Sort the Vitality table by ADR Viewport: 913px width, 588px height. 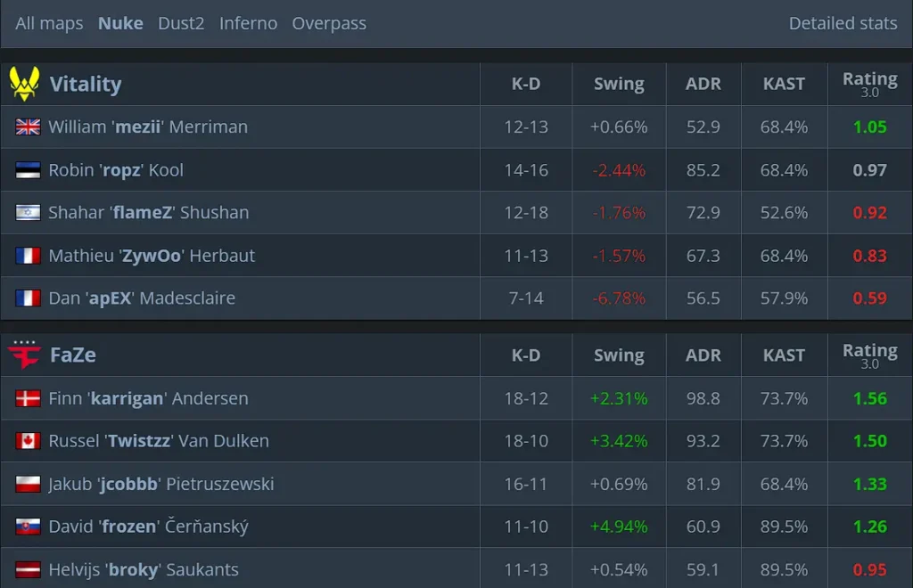pos(703,84)
